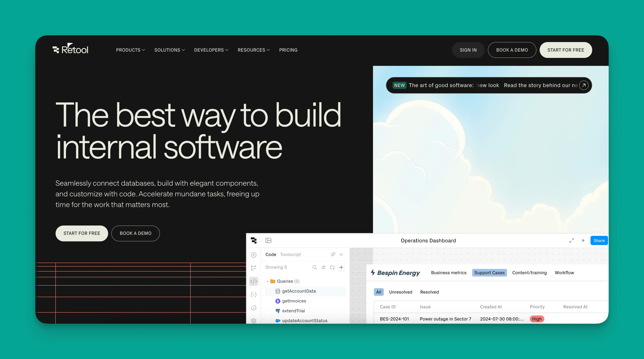Switch support cases filter to Unresolved
644x359 pixels.
401,292
